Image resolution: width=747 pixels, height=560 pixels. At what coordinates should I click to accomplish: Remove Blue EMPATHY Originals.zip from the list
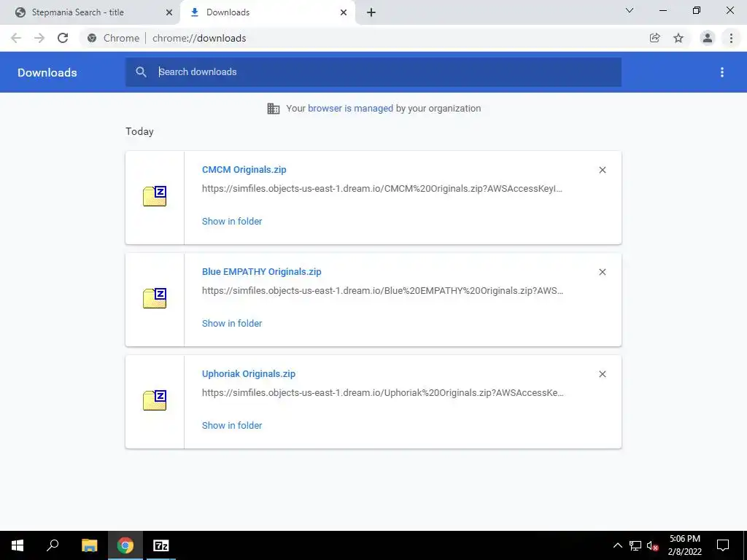click(602, 272)
